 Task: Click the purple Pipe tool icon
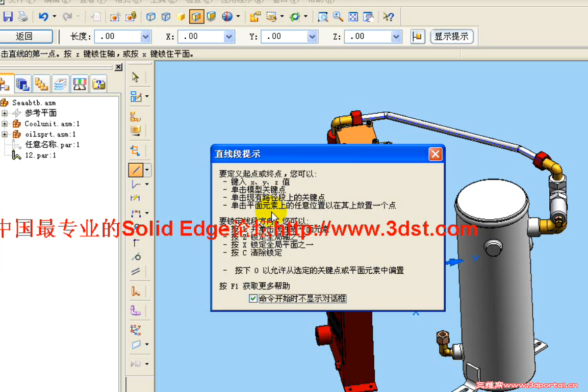coord(136,310)
